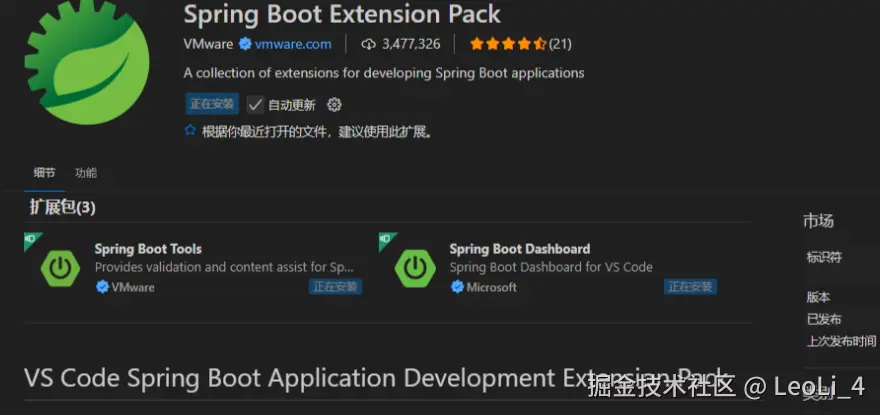880x415 pixels.
Task: Click the remote badge on Spring Boot Dashboard card
Action: 386,240
